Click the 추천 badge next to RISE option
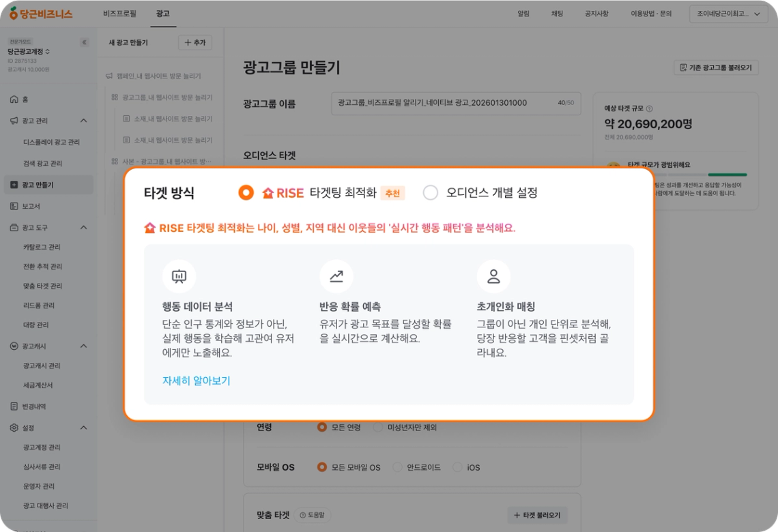The height and width of the screenshot is (532, 778). [x=392, y=193]
